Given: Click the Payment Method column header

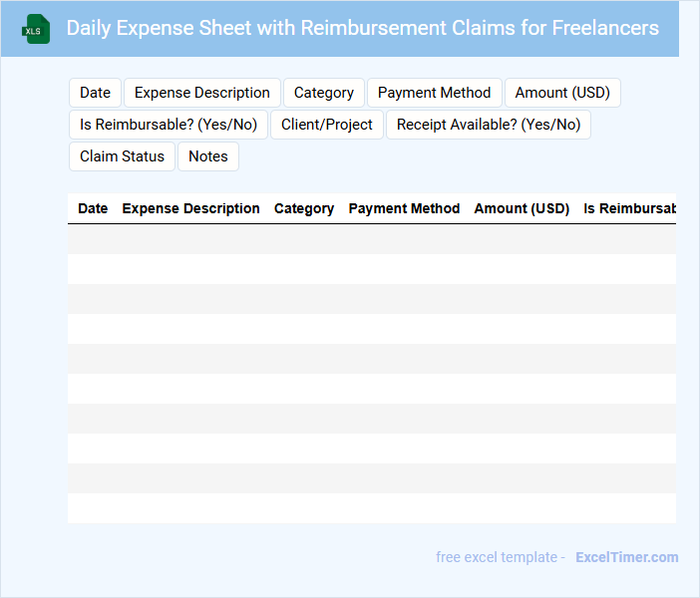Looking at the screenshot, I should [x=404, y=208].
